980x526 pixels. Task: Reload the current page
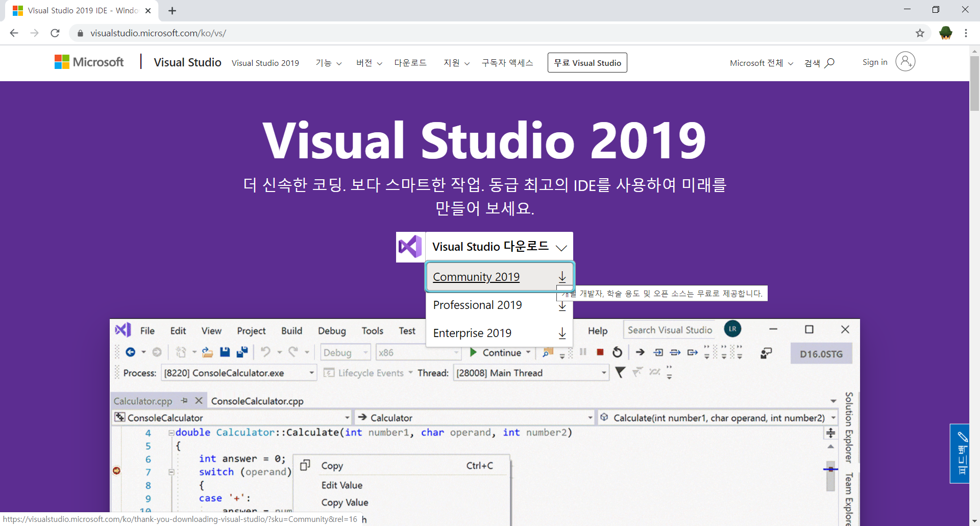pos(55,33)
